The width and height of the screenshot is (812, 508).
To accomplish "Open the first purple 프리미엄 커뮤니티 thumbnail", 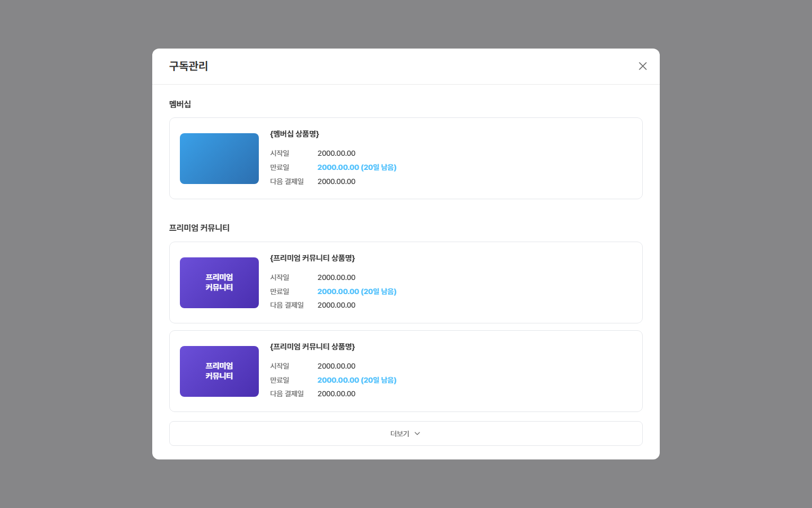I will click(219, 283).
